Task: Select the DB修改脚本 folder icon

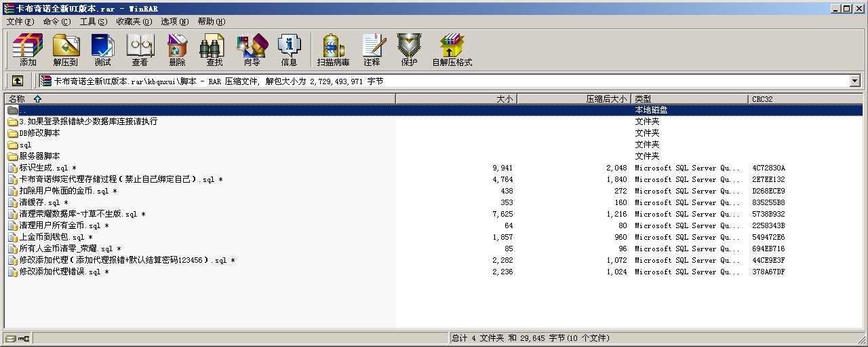Action: pyautogui.click(x=12, y=133)
